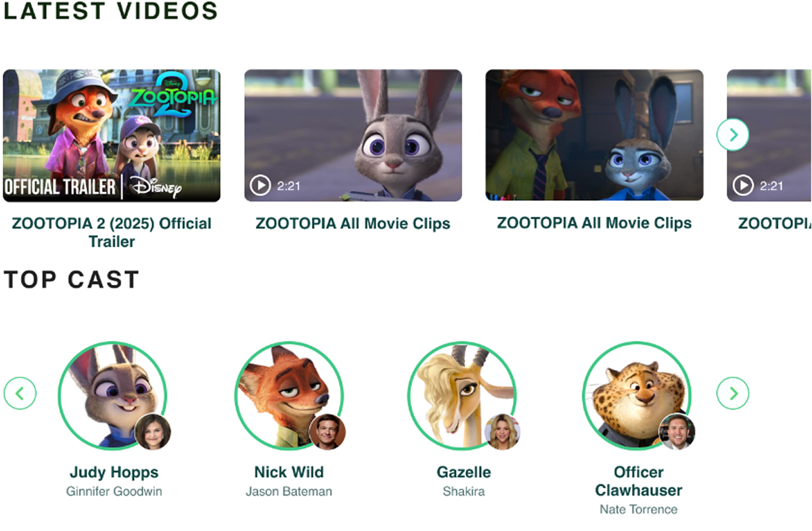Click the next arrow in Latest Videos carousel
The image size is (812, 531).
point(733,135)
